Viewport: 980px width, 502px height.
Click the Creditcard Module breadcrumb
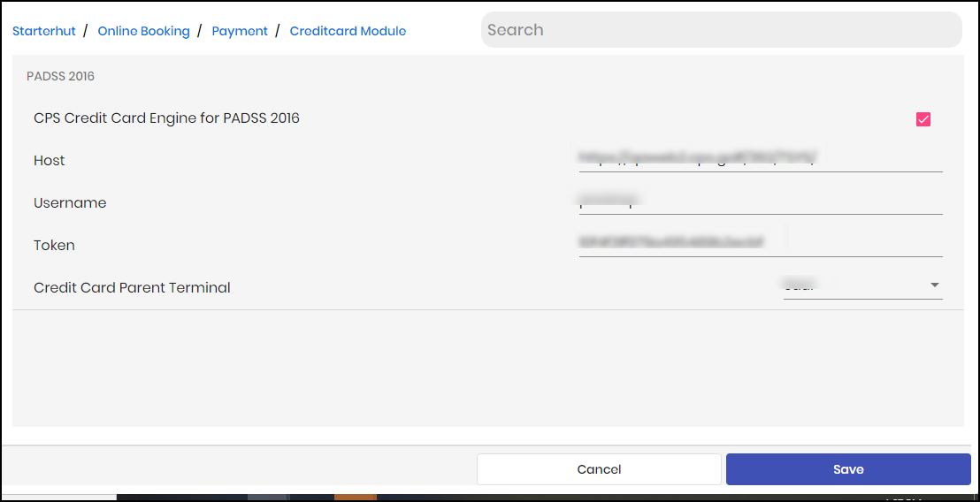(348, 31)
